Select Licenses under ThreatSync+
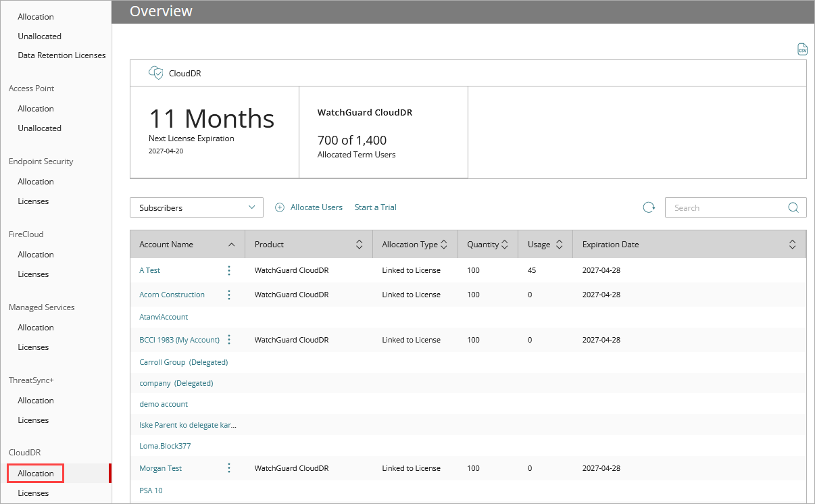Viewport: 815px width, 504px height. [33, 420]
